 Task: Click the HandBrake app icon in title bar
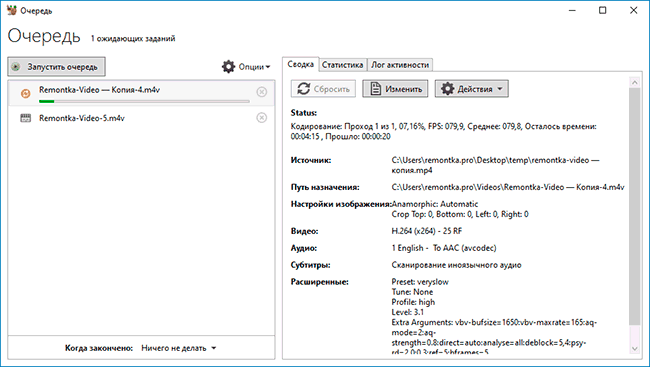pos(12,10)
